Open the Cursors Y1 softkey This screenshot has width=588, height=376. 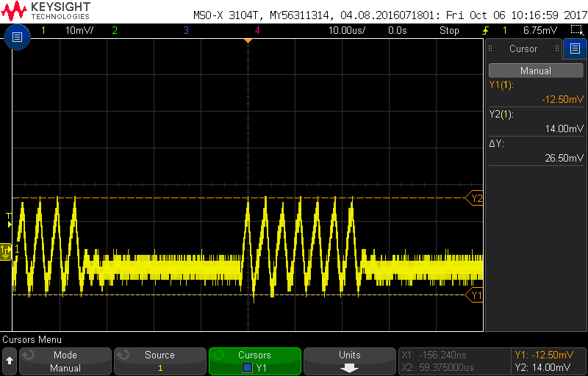click(x=255, y=361)
